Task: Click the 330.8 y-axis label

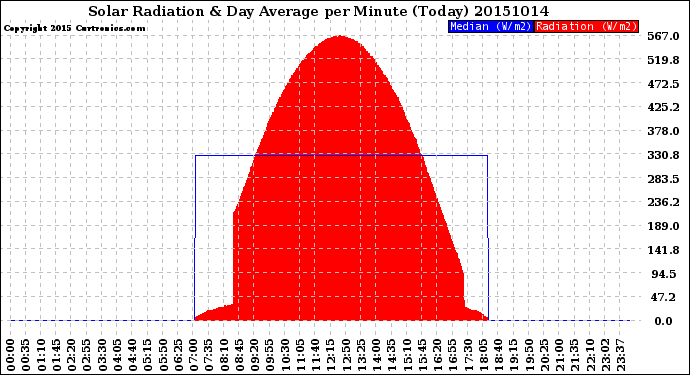Action: (x=663, y=155)
